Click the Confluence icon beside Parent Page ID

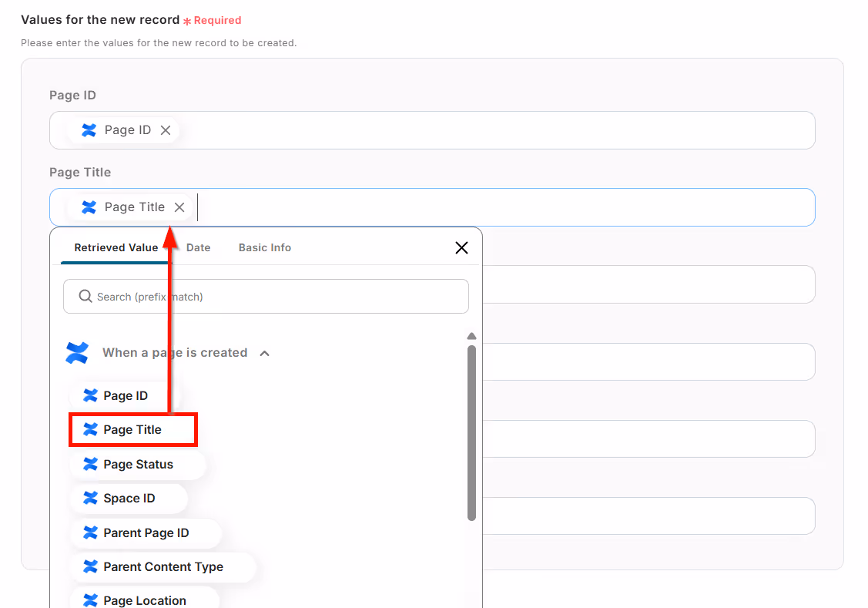point(90,532)
